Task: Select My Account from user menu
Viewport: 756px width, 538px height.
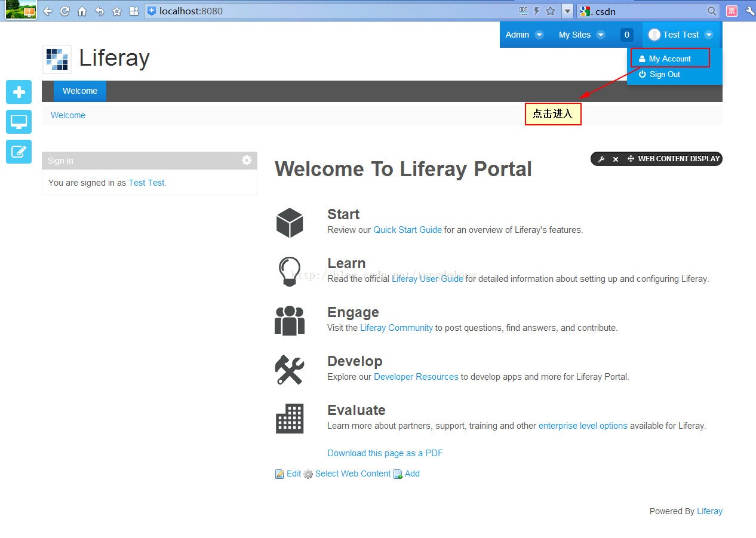Action: [670, 59]
